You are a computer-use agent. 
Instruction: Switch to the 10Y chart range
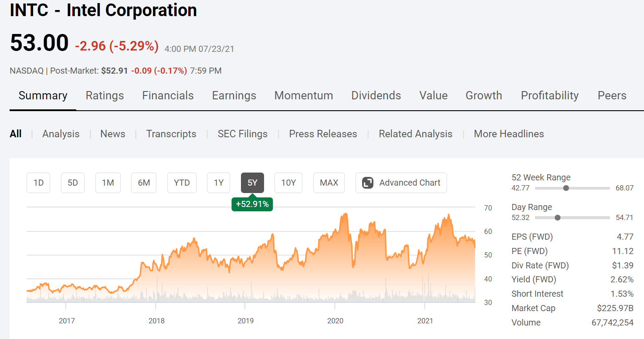[x=288, y=183]
